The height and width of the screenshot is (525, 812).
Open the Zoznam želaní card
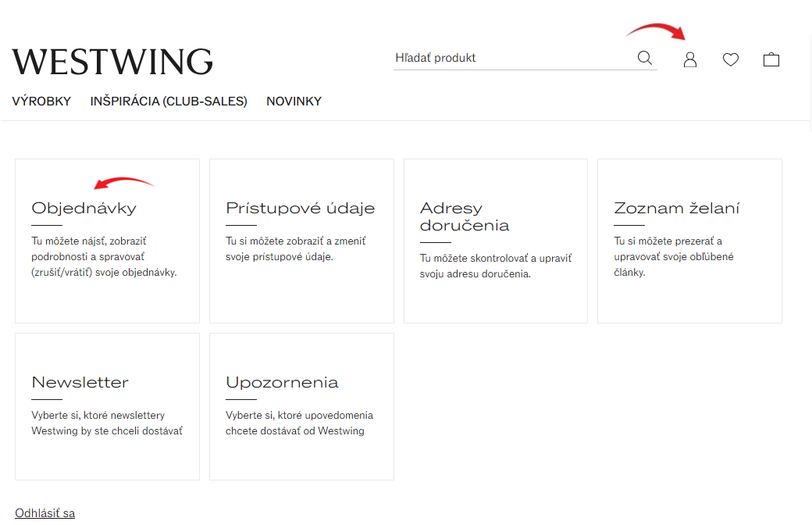click(689, 241)
